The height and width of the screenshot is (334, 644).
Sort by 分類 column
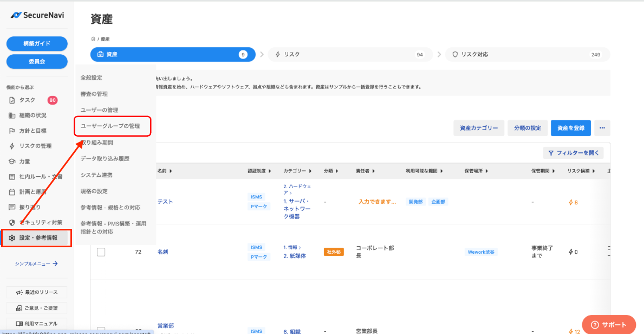330,171
